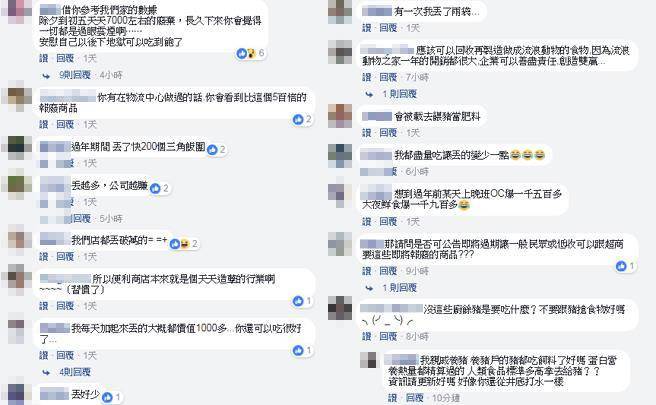Show 1則回覆 under the 流浪動物 comment

[x=400, y=94]
